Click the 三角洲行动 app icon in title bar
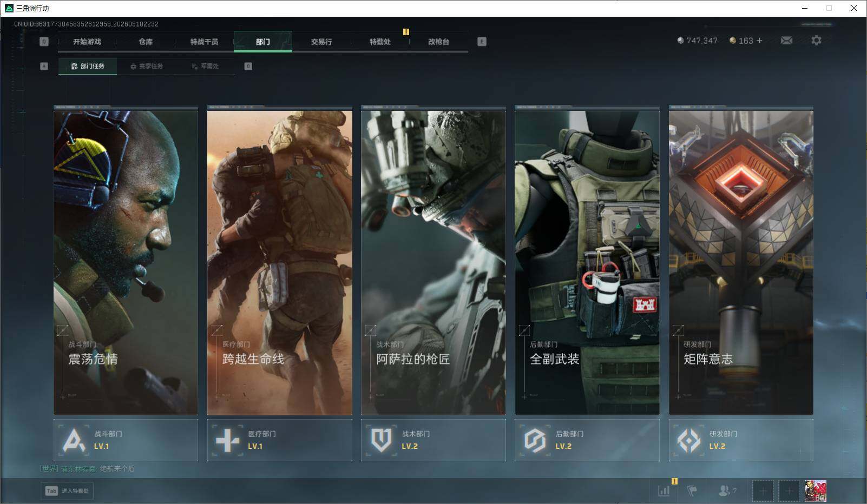This screenshot has width=867, height=504. pyautogui.click(x=9, y=8)
